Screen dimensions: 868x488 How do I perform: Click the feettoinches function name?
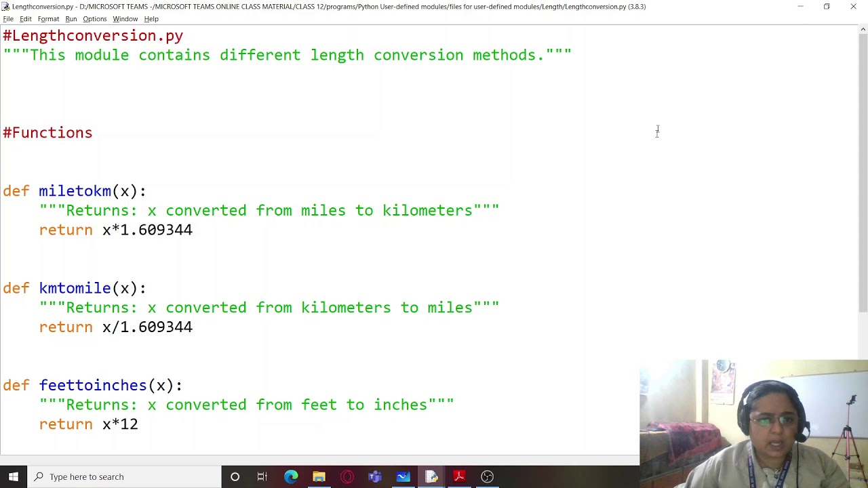[x=93, y=385]
